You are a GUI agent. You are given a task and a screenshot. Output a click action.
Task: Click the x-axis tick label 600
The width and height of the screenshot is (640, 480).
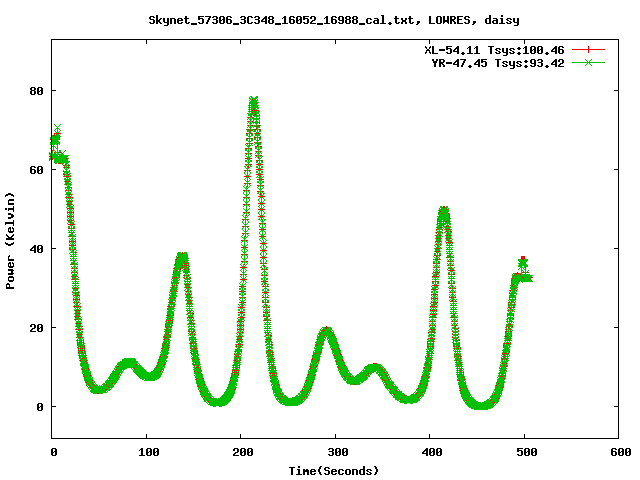[621, 452]
